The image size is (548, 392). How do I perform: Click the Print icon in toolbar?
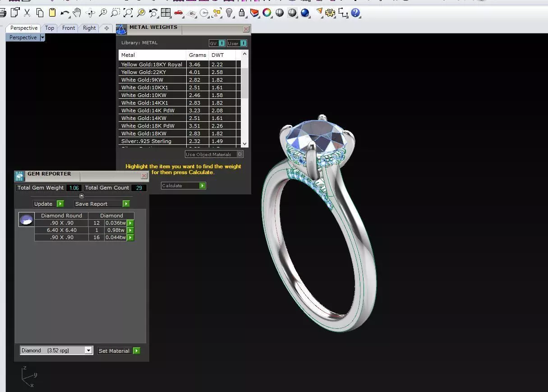(2, 13)
